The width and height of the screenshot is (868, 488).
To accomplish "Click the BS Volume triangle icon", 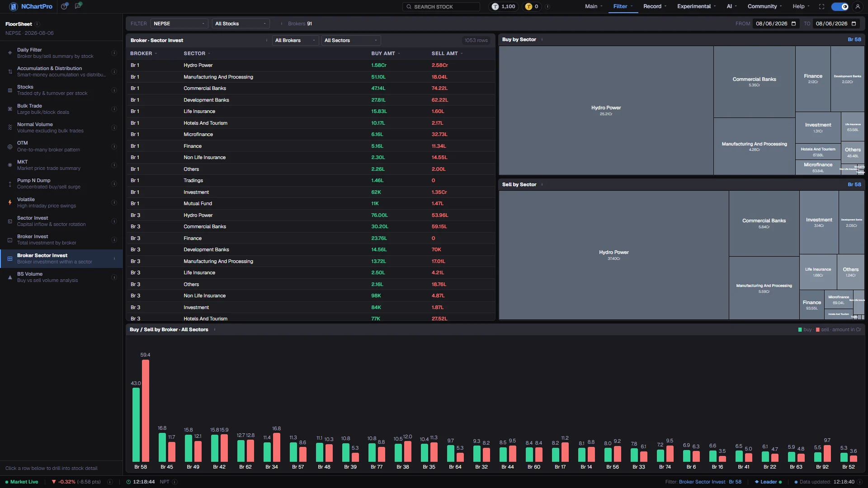I will coord(10,277).
